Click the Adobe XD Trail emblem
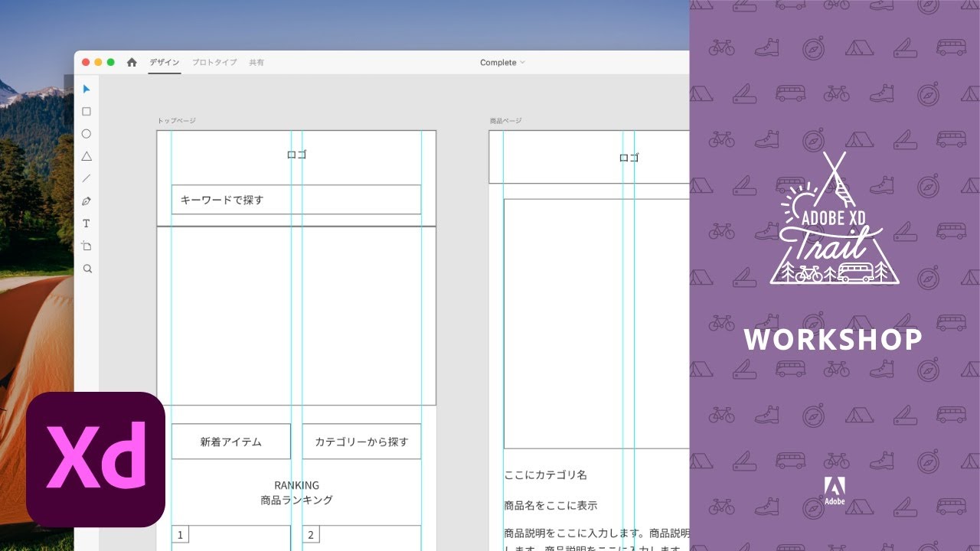The image size is (980, 551). 833,218
